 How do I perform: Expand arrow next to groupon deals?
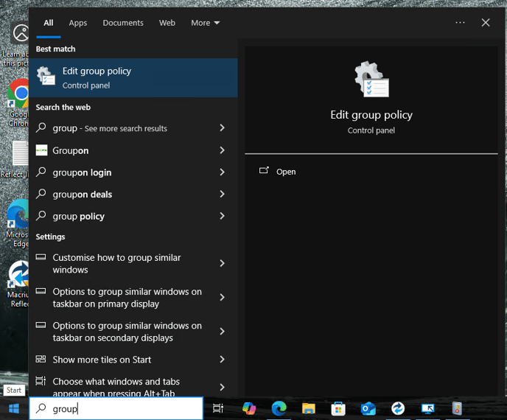pos(222,194)
